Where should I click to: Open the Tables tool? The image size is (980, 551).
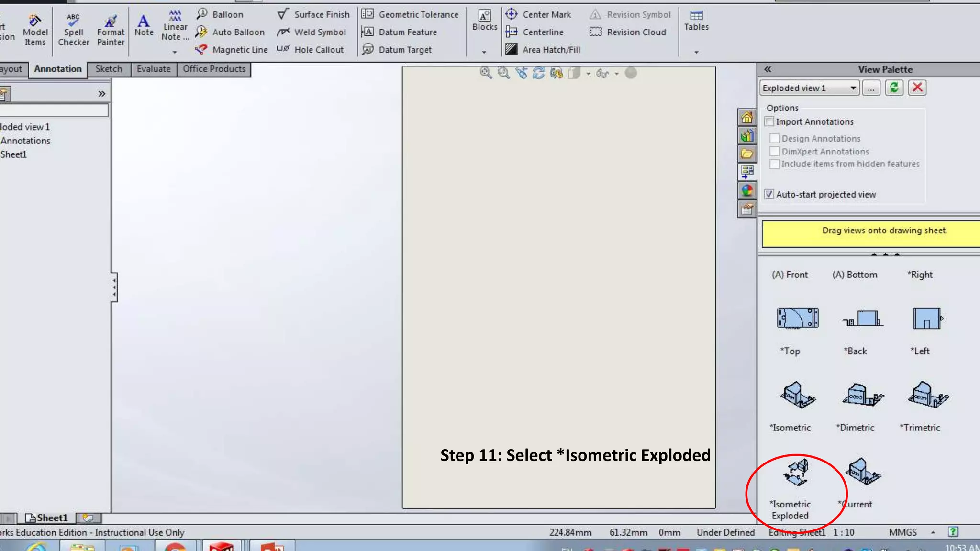[696, 21]
